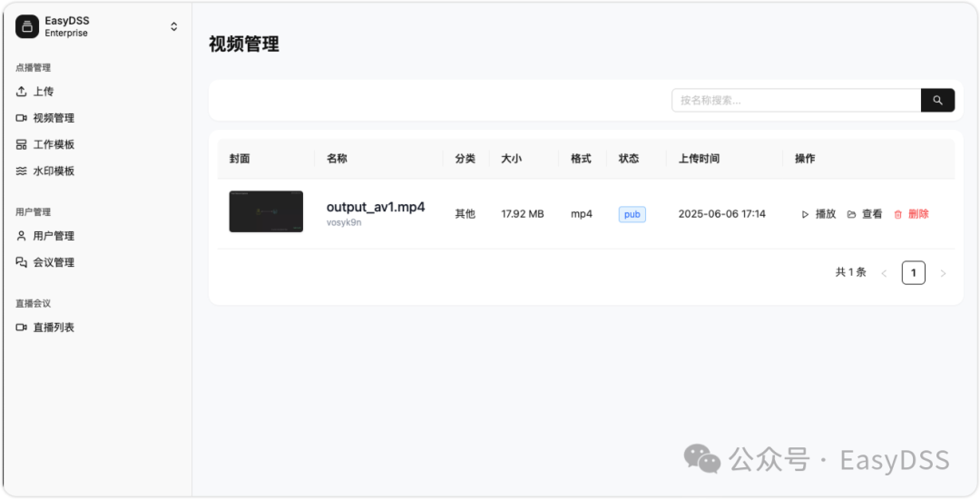Click the vosyk9n ID text
This screenshot has height=499, width=980.
[x=344, y=222]
